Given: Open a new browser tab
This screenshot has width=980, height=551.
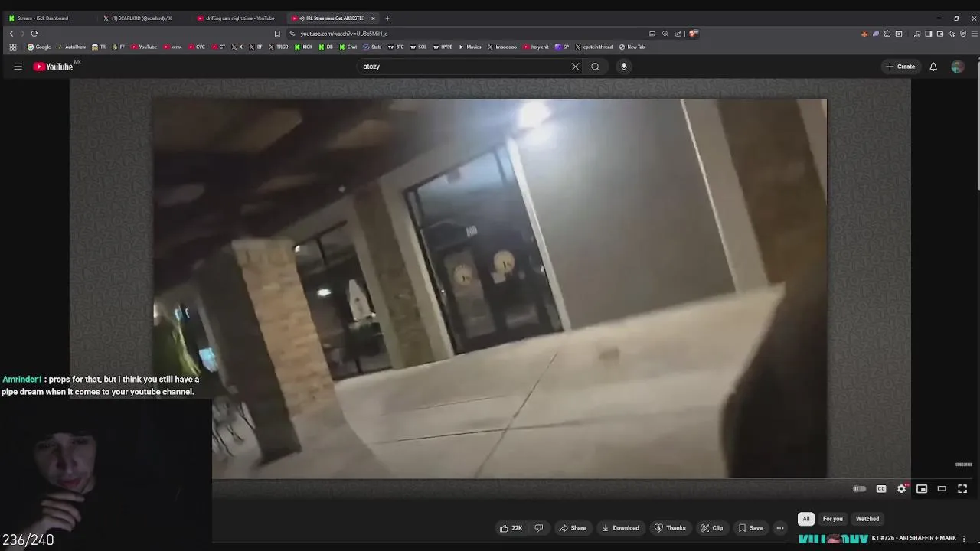Looking at the screenshot, I should (387, 18).
